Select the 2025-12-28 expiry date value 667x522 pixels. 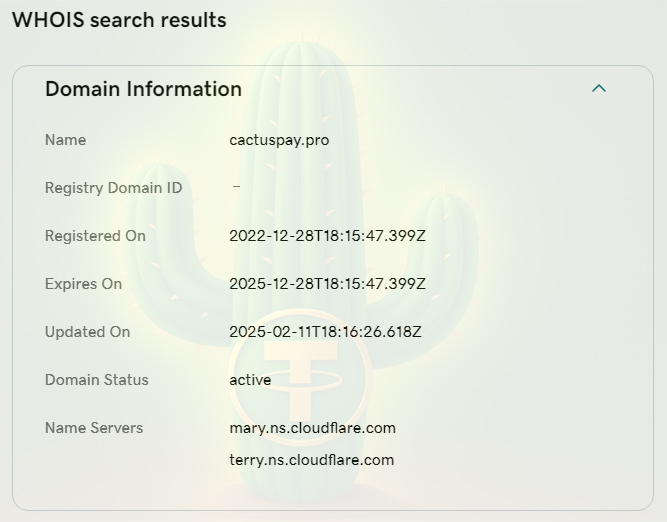327,284
